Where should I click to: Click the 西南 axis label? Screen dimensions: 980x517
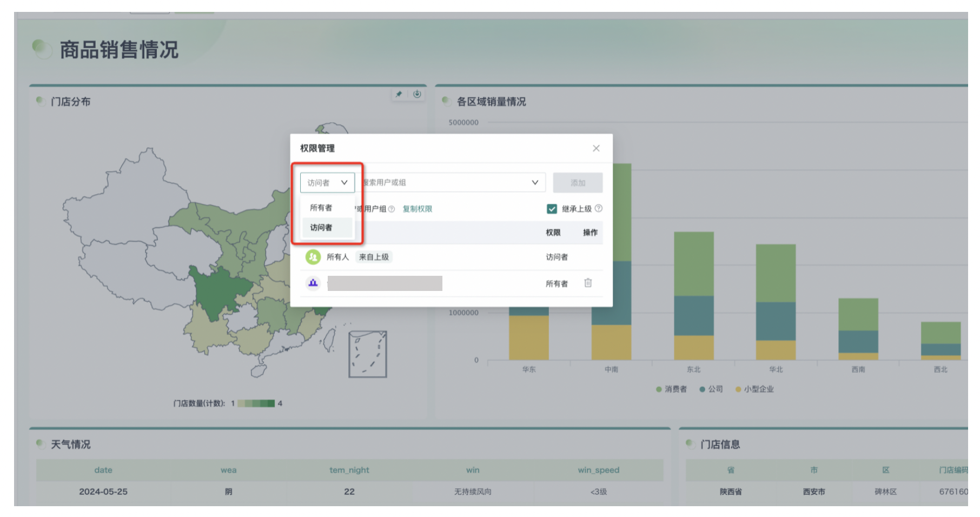click(858, 369)
